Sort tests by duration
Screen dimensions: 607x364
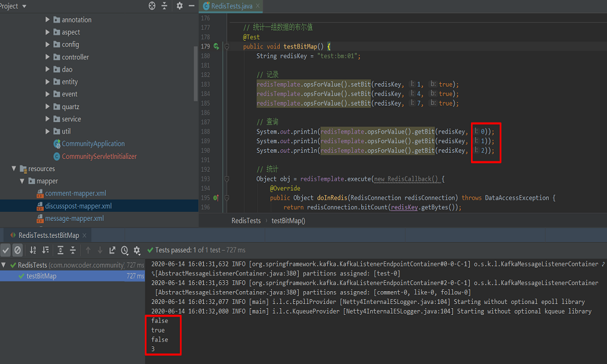46,251
